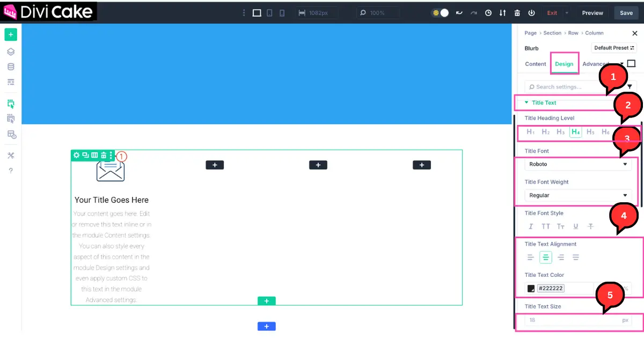Open the row's gear settings icon
Viewport: 644px width, 338px height.
coord(76,155)
